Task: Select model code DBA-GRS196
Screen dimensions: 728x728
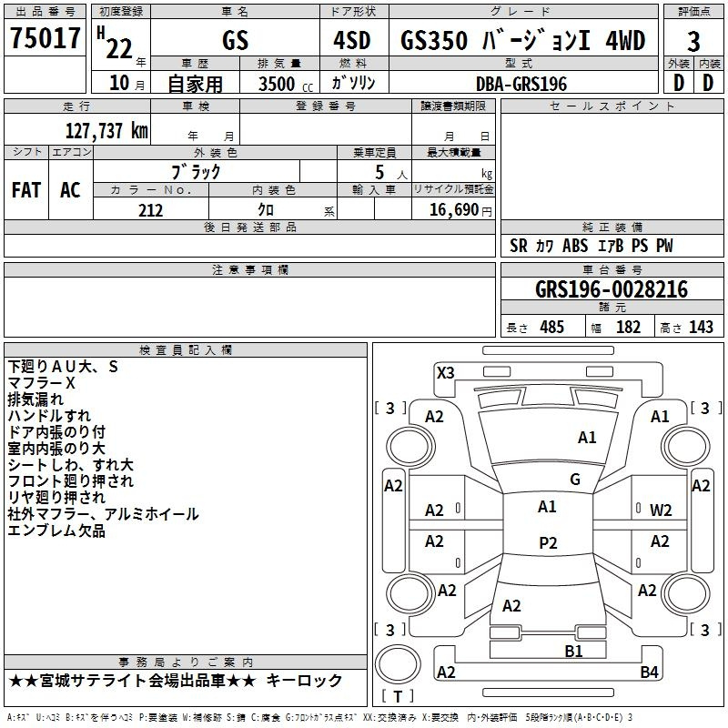Action: [521, 84]
